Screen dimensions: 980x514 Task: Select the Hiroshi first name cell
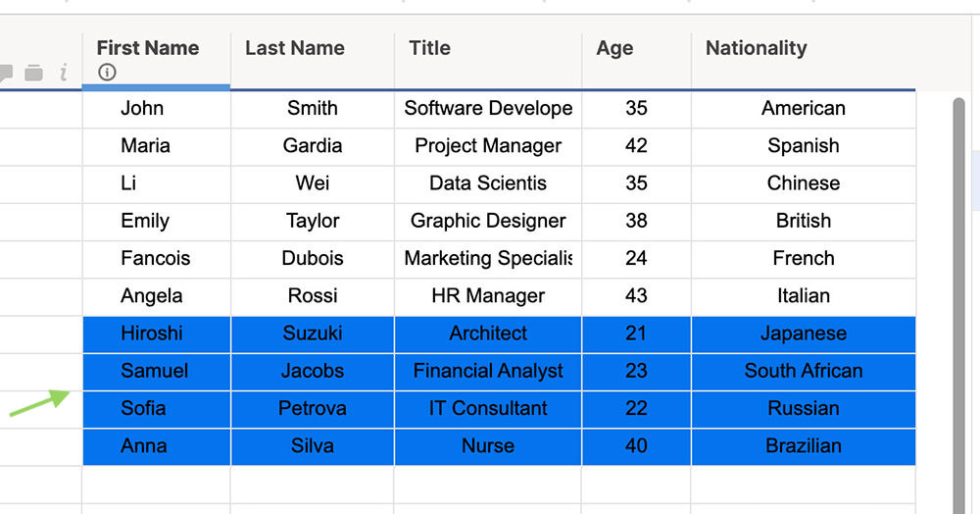coord(156,334)
